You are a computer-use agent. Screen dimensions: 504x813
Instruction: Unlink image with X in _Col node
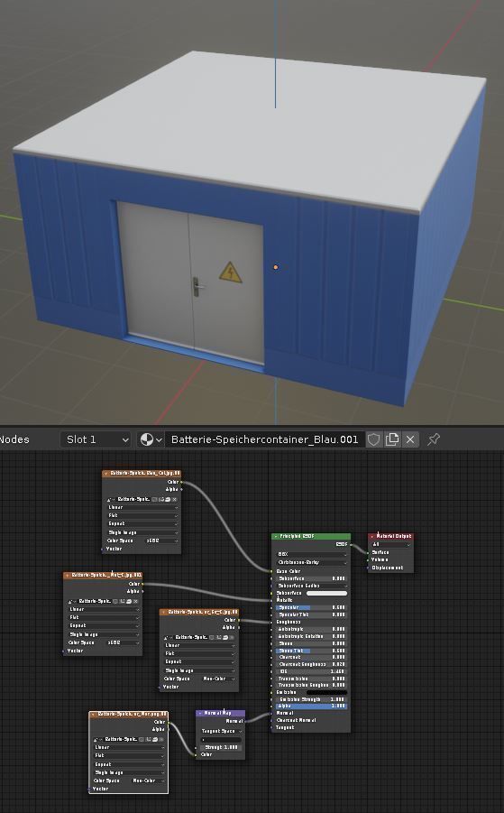pos(174,499)
